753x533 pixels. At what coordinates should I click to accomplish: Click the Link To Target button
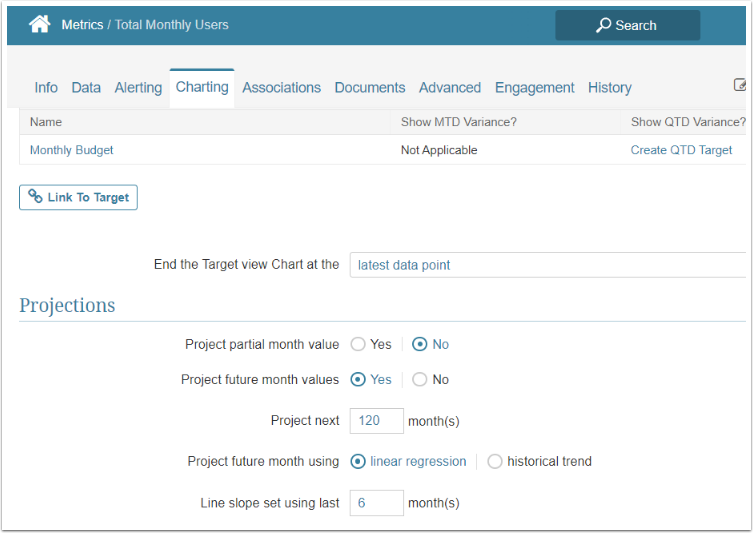(78, 197)
